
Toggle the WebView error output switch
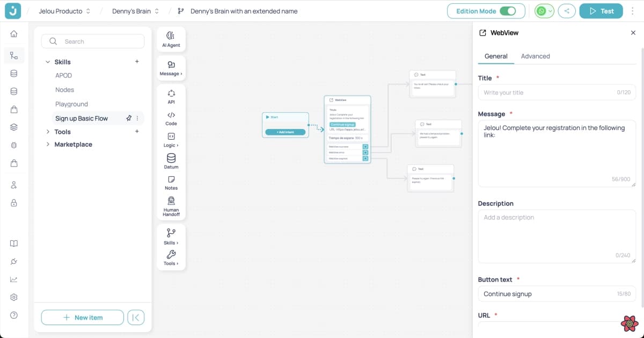(365, 152)
